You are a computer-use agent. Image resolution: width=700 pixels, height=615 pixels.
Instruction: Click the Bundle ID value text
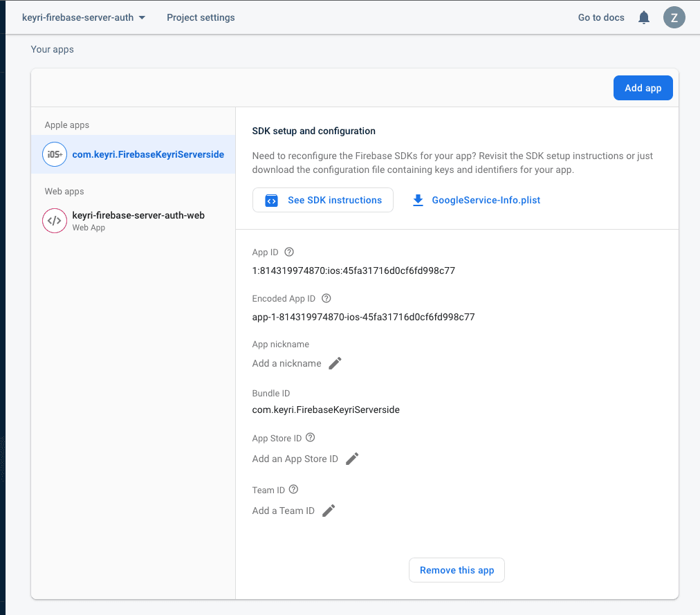click(x=326, y=410)
